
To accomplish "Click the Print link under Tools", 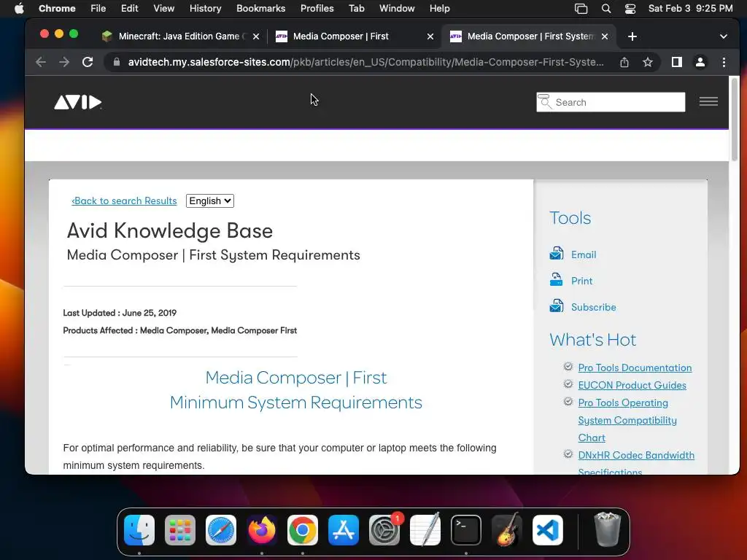I will tap(581, 281).
